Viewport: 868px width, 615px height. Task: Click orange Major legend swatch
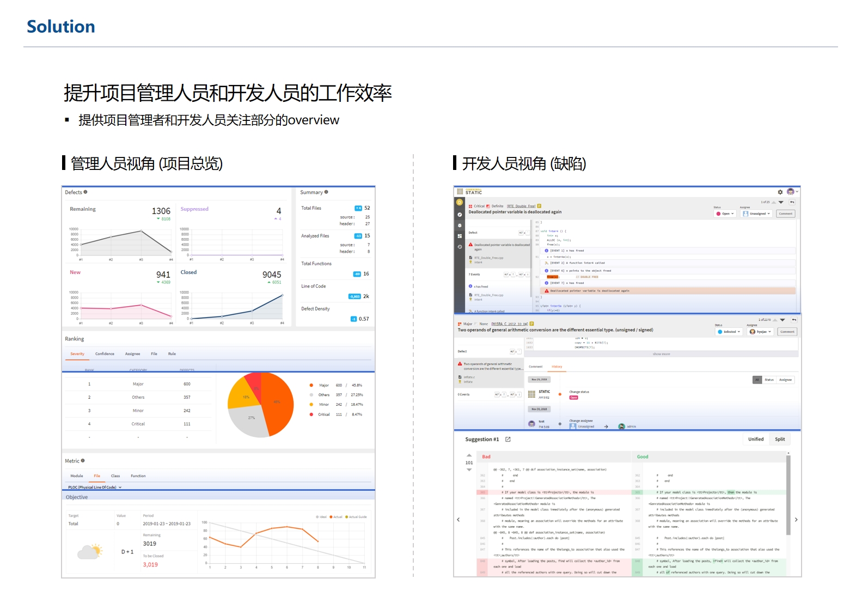pos(311,385)
